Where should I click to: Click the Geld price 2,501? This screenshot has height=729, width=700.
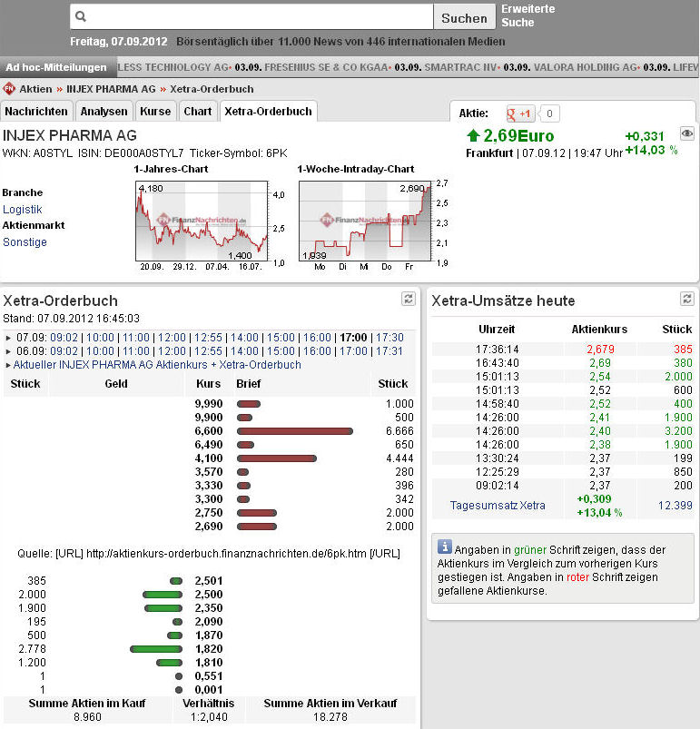209,581
